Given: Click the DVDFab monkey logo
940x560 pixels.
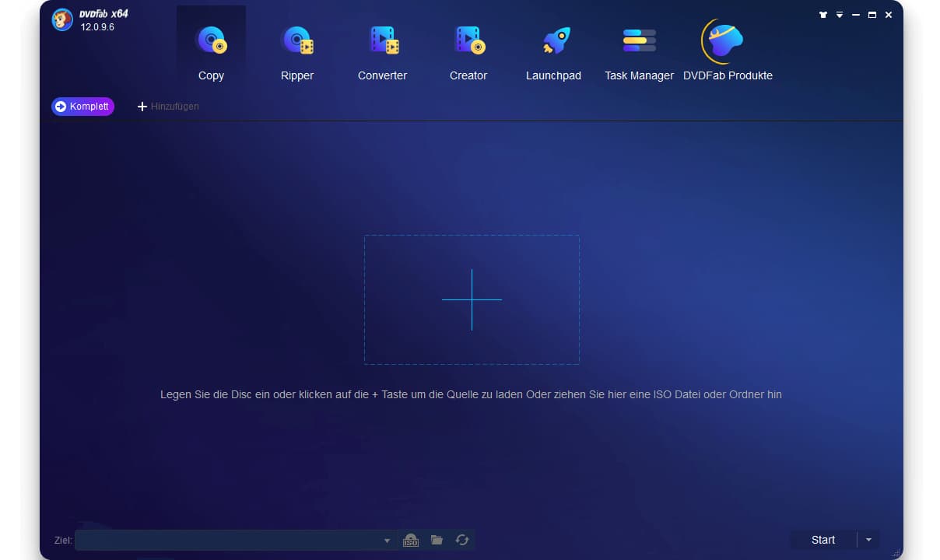Looking at the screenshot, I should click(62, 20).
